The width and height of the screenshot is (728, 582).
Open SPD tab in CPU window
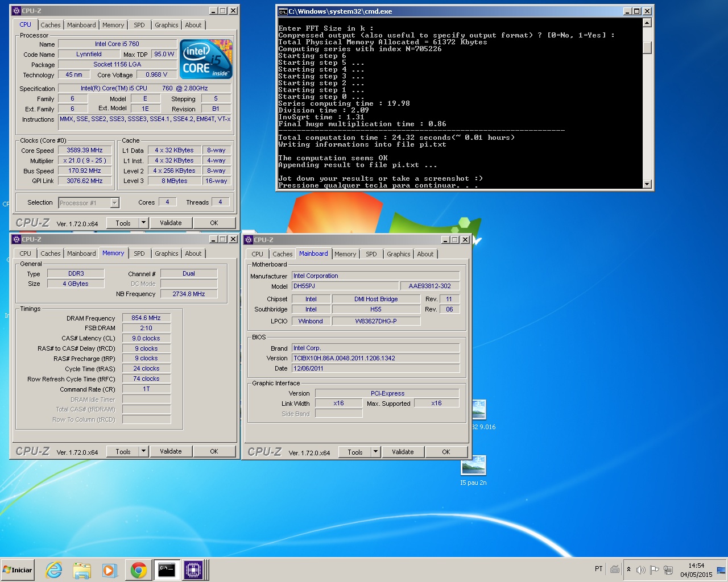(x=139, y=25)
